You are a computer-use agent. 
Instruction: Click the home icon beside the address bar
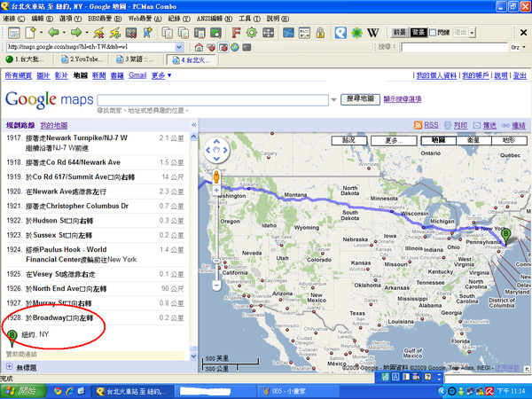pos(199,47)
